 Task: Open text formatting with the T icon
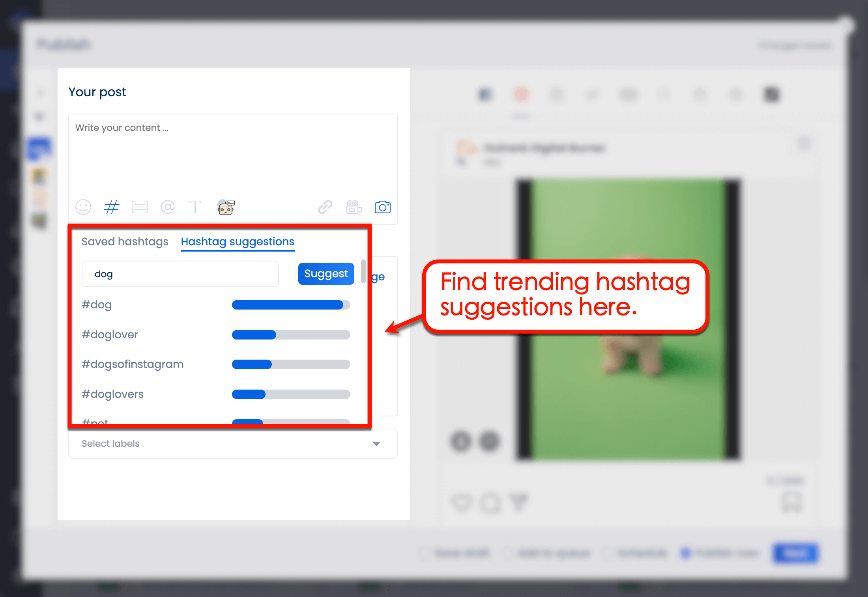point(195,206)
